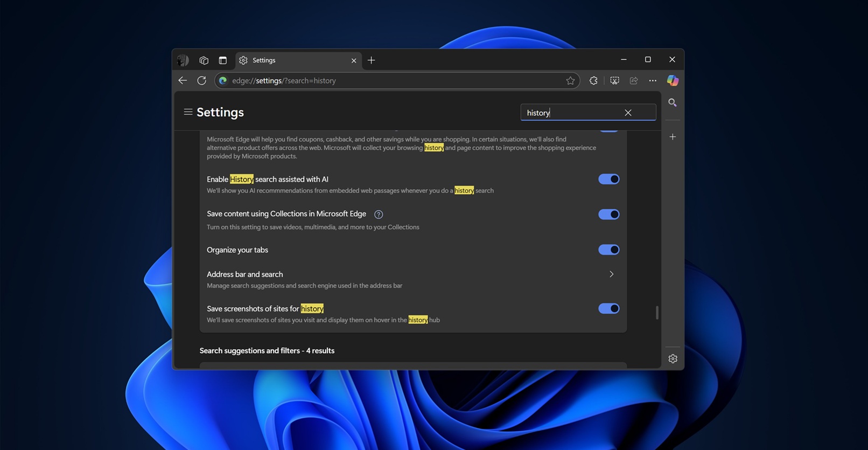Open a new tab with plus button
868x450 pixels.
point(371,60)
